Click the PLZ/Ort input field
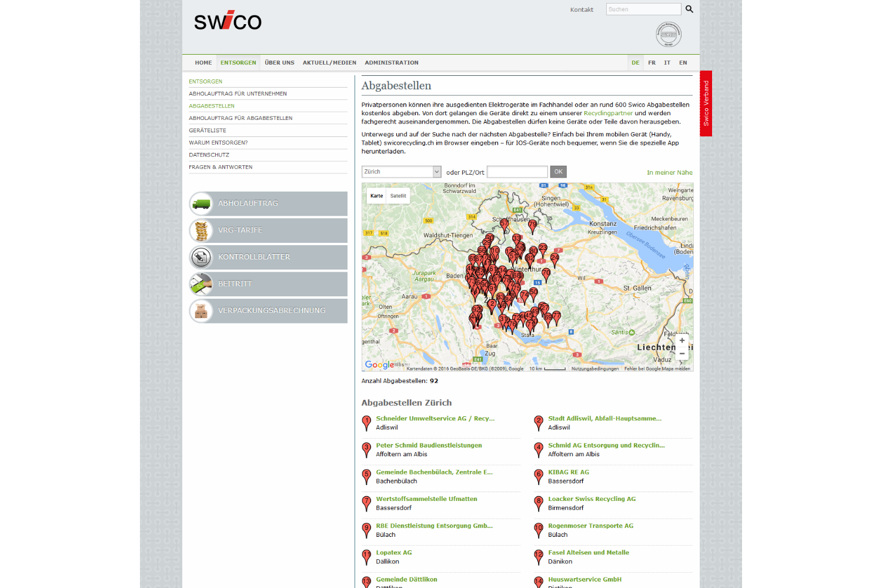The height and width of the screenshot is (588, 882). coord(517,172)
